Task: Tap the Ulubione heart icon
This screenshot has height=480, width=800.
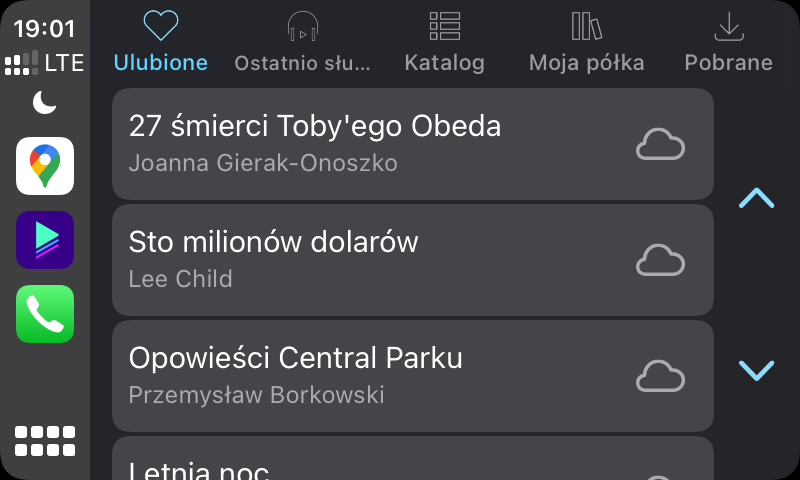Action: [x=160, y=26]
